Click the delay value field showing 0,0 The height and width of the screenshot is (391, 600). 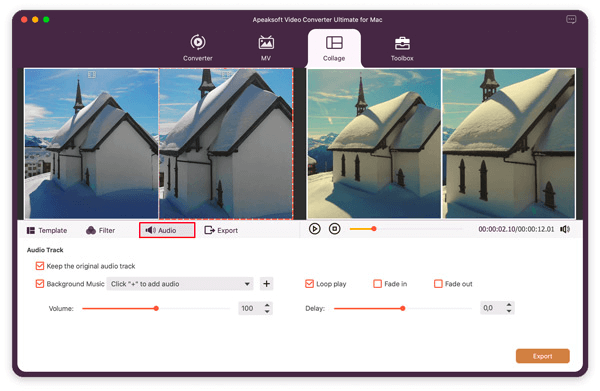492,308
